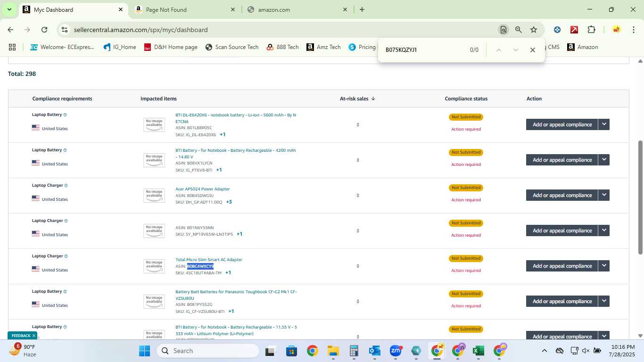Switch to amazon.com tab

pos(297,9)
